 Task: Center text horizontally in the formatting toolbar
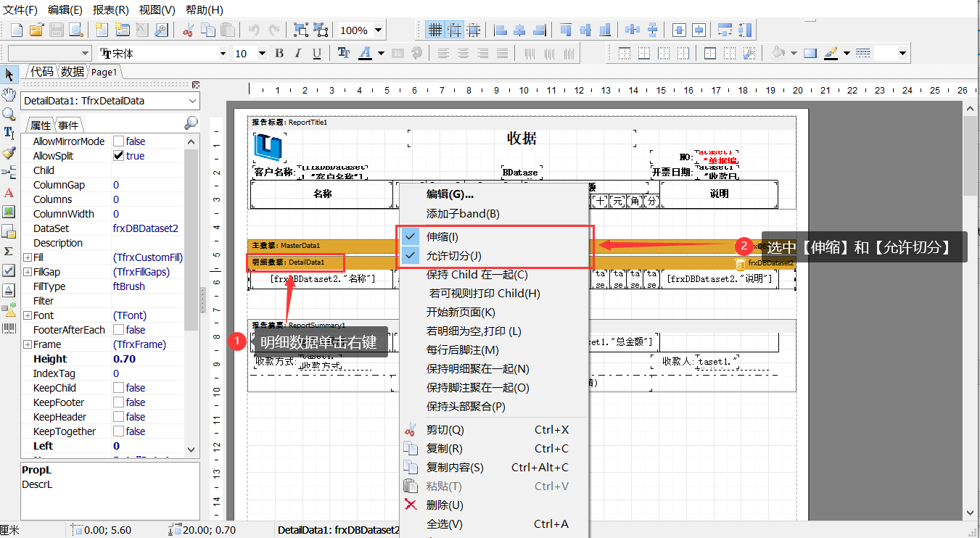pos(463,53)
